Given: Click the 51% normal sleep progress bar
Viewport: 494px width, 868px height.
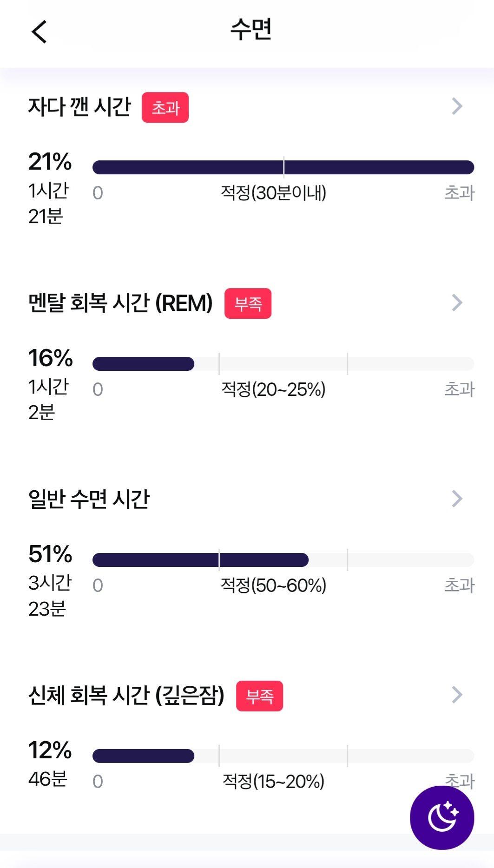Looking at the screenshot, I should click(283, 560).
